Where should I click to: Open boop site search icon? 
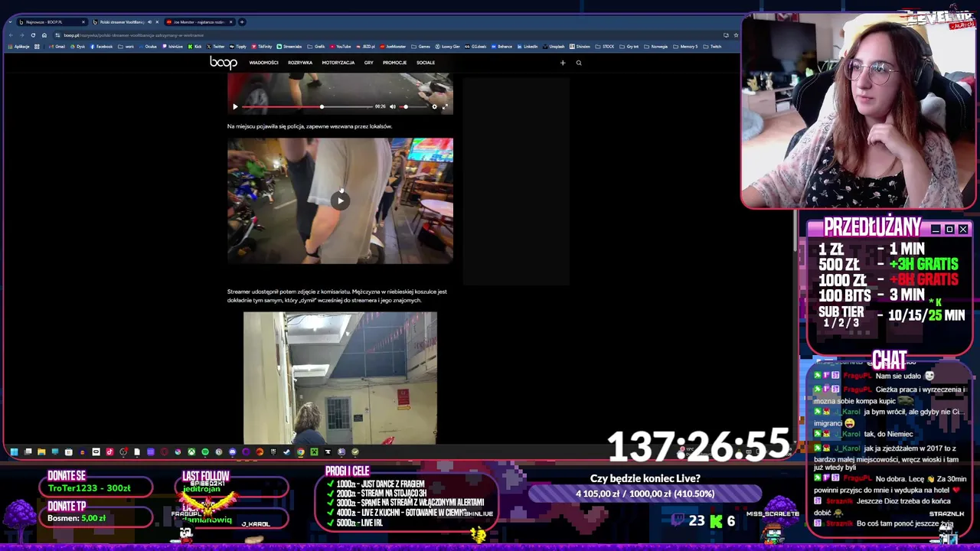point(579,63)
